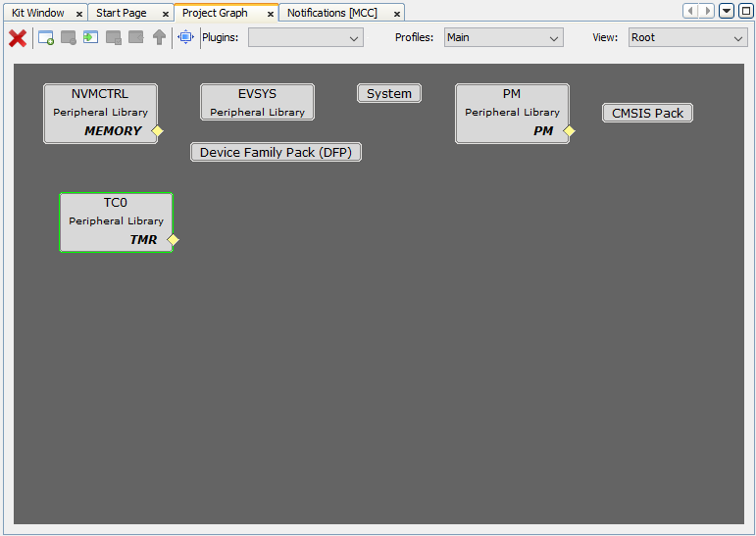The image size is (756, 536).
Task: Open the tab list dropdown arrow
Action: click(x=727, y=11)
